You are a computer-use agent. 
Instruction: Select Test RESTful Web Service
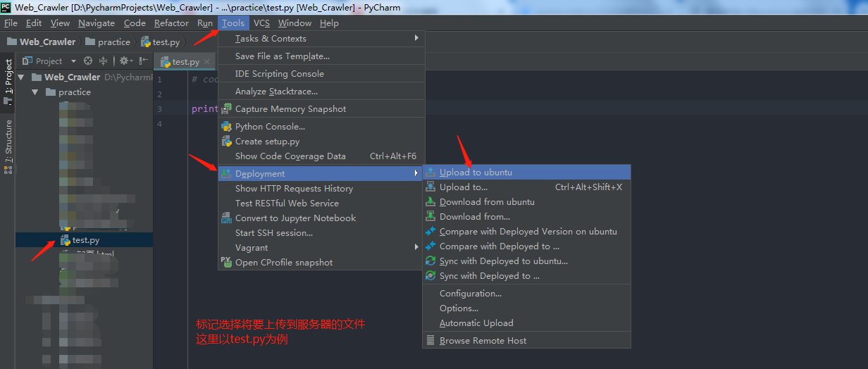click(x=321, y=204)
